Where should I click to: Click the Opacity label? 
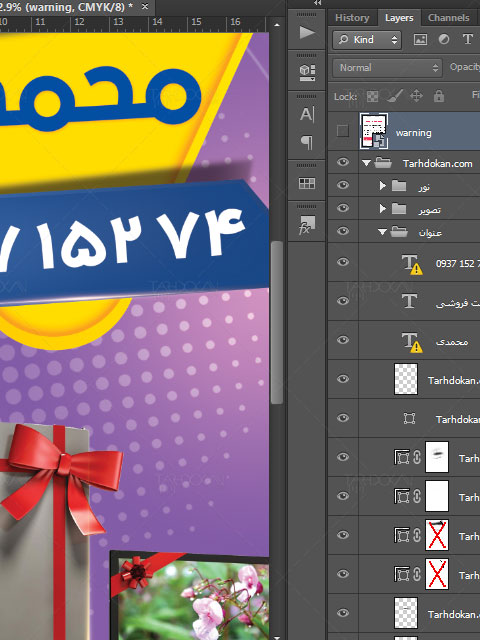[464, 67]
